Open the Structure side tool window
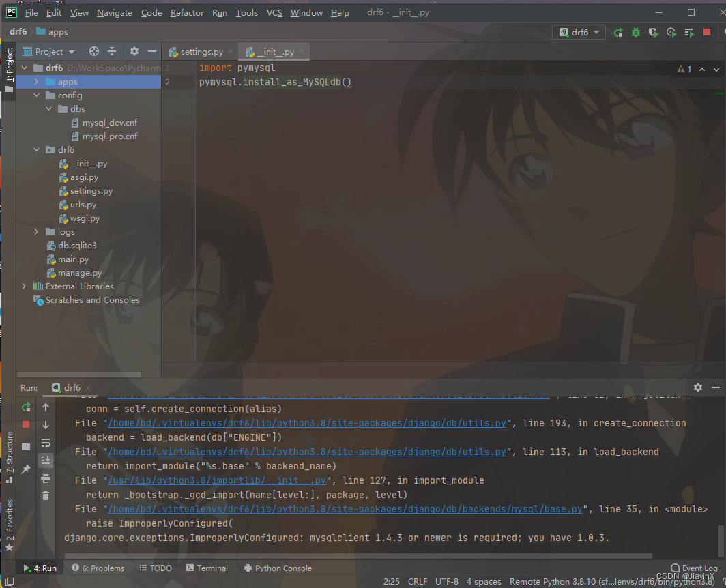 [x=10, y=458]
